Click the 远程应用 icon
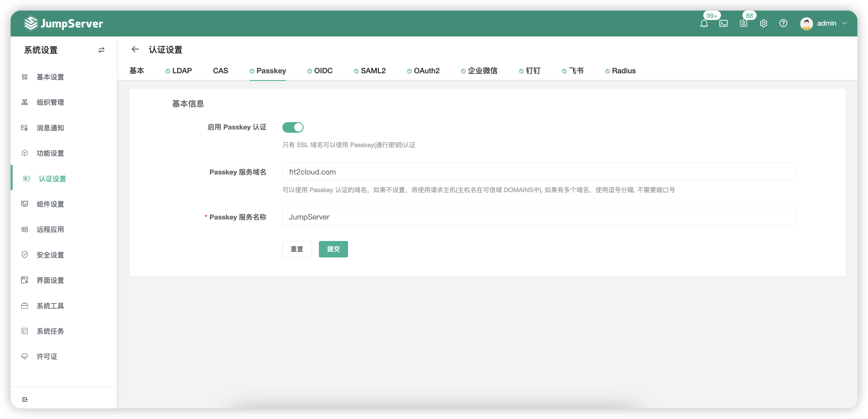This screenshot has width=868, height=419. coord(25,230)
